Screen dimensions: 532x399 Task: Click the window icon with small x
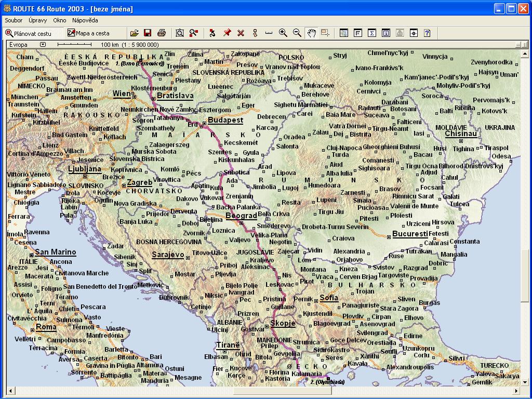tap(358, 33)
